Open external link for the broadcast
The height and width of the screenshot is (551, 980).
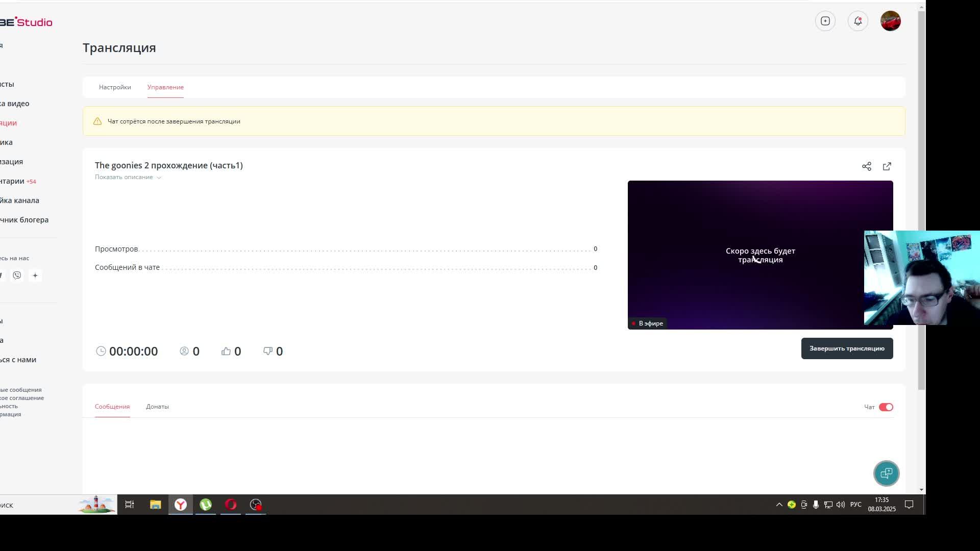887,165
